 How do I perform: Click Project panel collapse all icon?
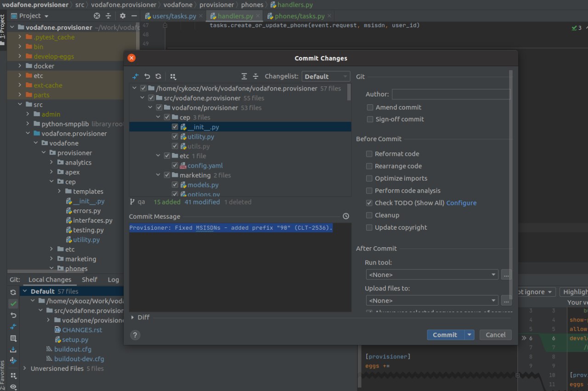[x=108, y=16]
